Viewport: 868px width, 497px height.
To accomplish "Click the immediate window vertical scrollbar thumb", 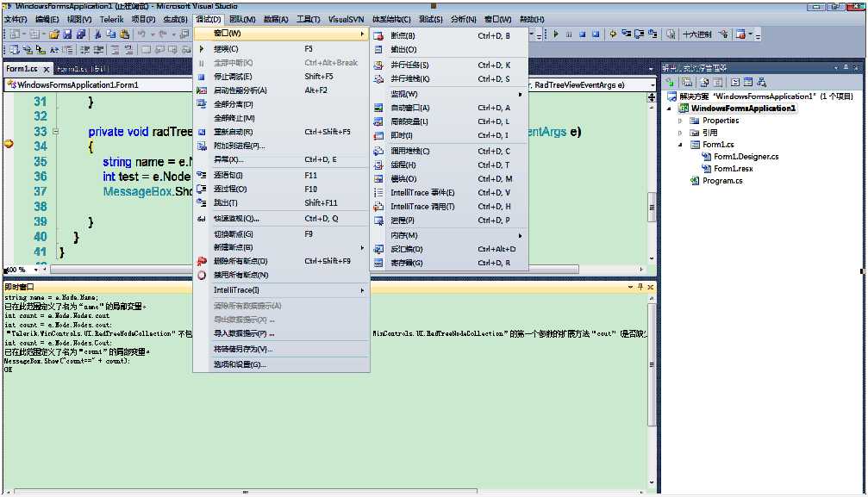I will [x=652, y=364].
